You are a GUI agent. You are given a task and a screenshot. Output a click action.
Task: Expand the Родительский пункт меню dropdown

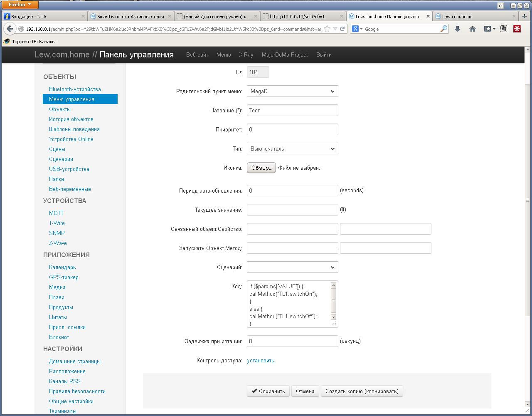pos(292,91)
